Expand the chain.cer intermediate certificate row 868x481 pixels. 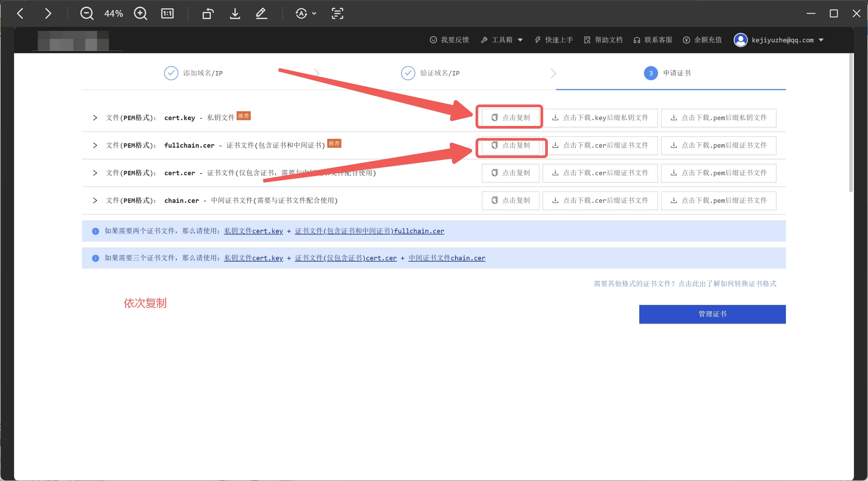click(x=95, y=201)
